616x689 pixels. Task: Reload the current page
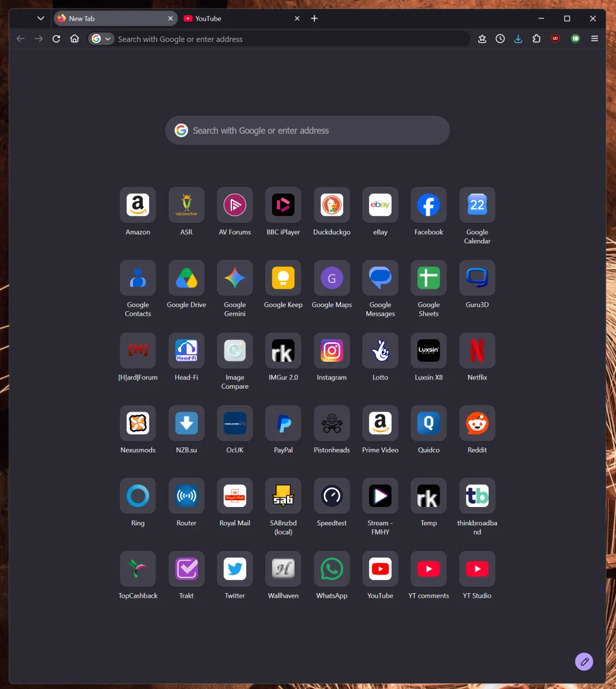56,38
